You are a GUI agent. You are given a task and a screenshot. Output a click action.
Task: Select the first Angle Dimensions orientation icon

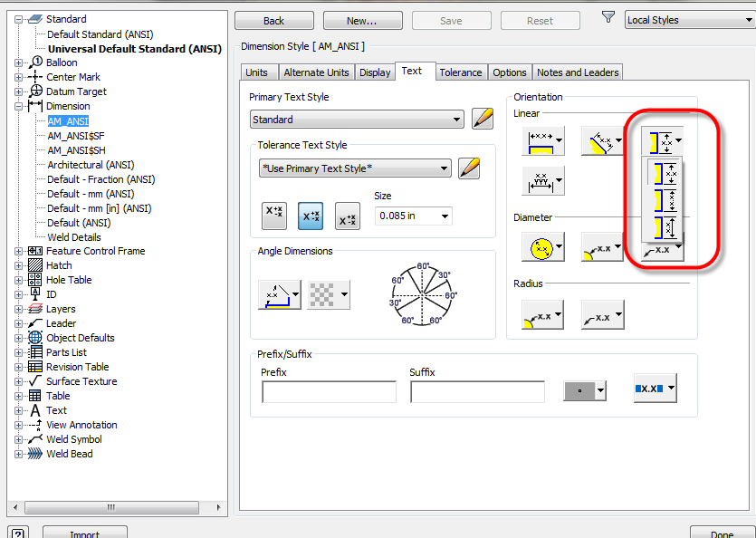(279, 293)
